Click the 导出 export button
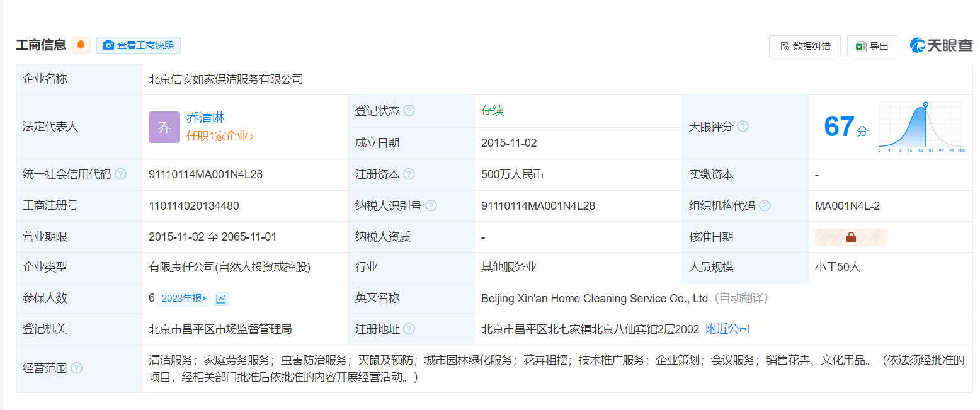 point(872,46)
